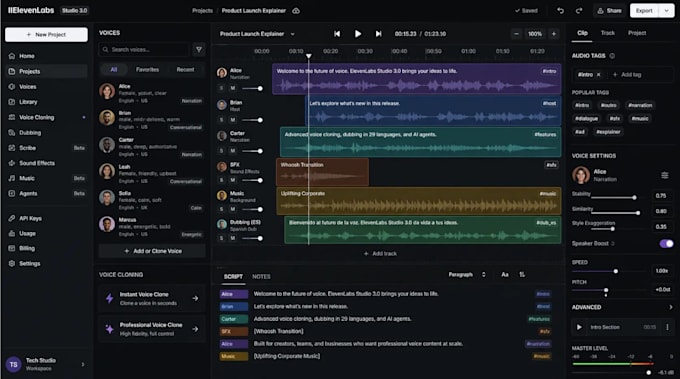Screen dimensions: 680x379
Task: Click the voice filter funnel icon
Action: coord(199,49)
